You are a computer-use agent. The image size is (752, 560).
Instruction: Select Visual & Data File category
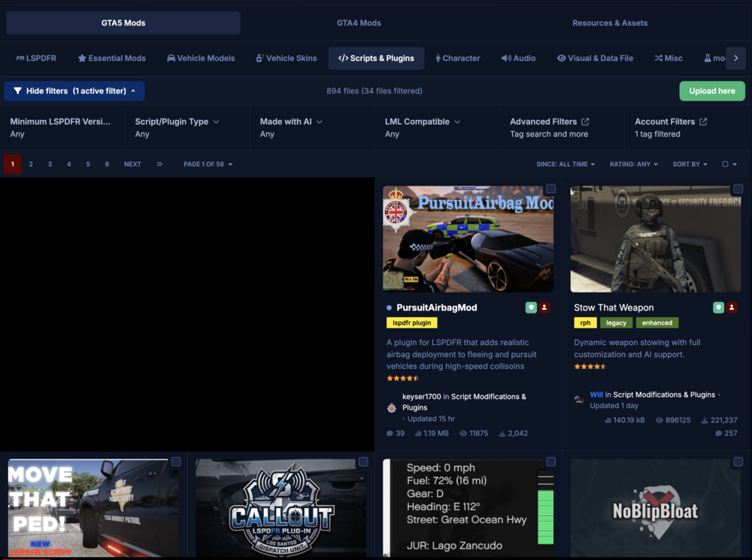(x=595, y=58)
